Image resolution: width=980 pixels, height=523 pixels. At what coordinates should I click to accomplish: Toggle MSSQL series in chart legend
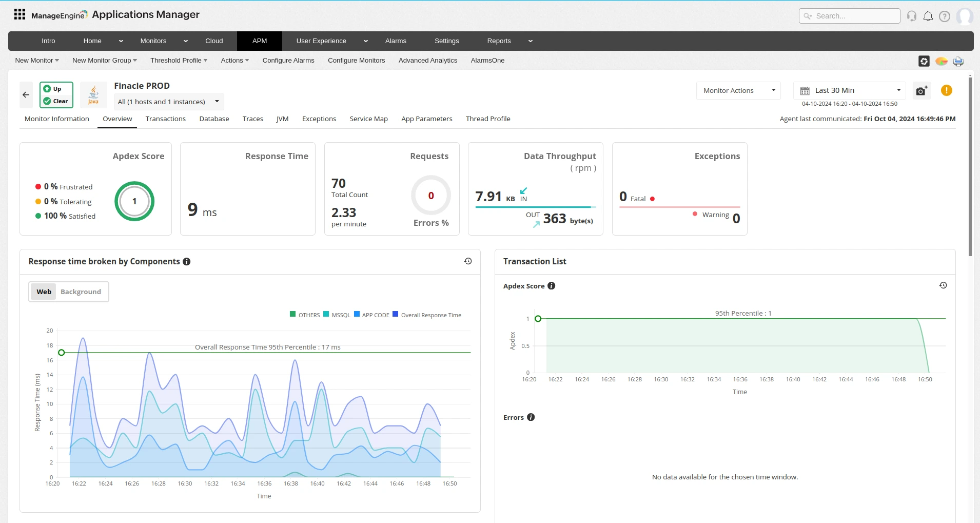click(x=337, y=315)
